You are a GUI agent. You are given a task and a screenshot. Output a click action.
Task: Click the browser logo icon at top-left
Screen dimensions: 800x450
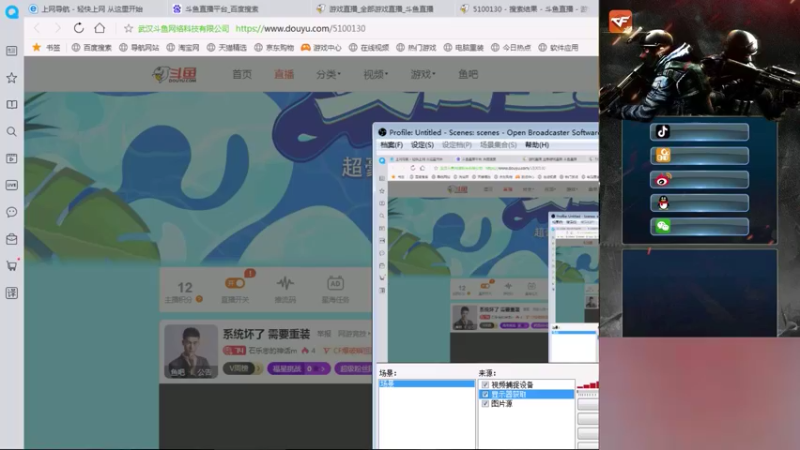(11, 11)
